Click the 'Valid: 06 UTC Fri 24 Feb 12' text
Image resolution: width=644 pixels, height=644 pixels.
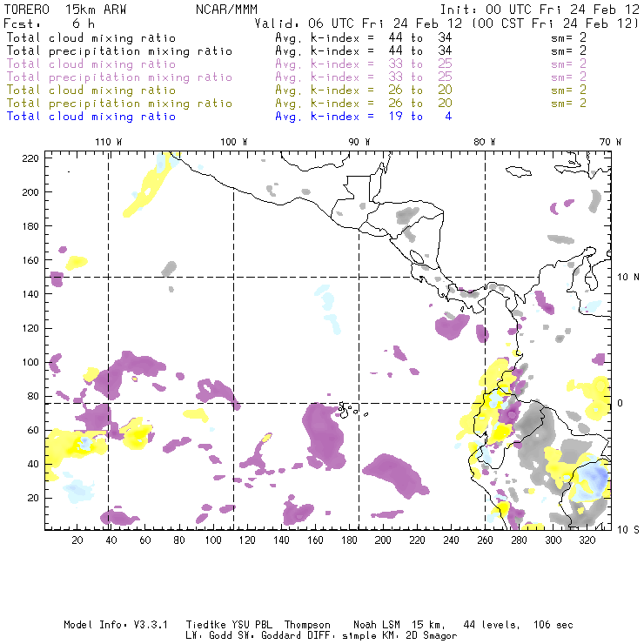pos(359,23)
